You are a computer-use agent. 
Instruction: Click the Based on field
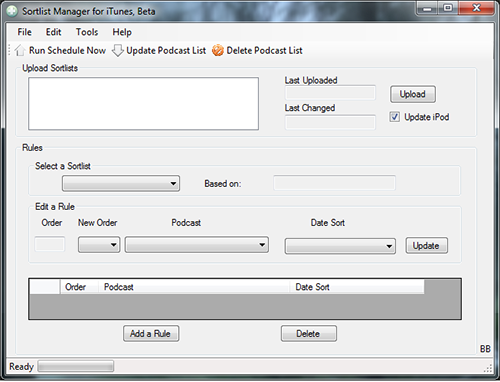(334, 183)
